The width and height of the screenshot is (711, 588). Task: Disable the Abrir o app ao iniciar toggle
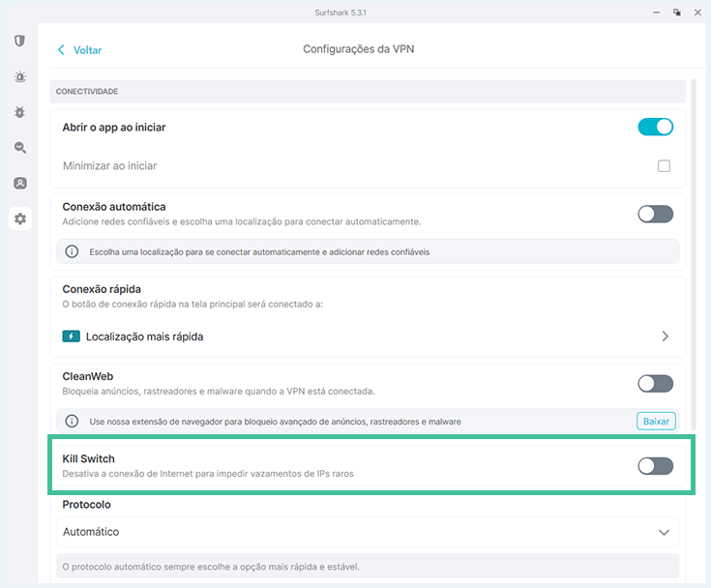click(x=655, y=127)
